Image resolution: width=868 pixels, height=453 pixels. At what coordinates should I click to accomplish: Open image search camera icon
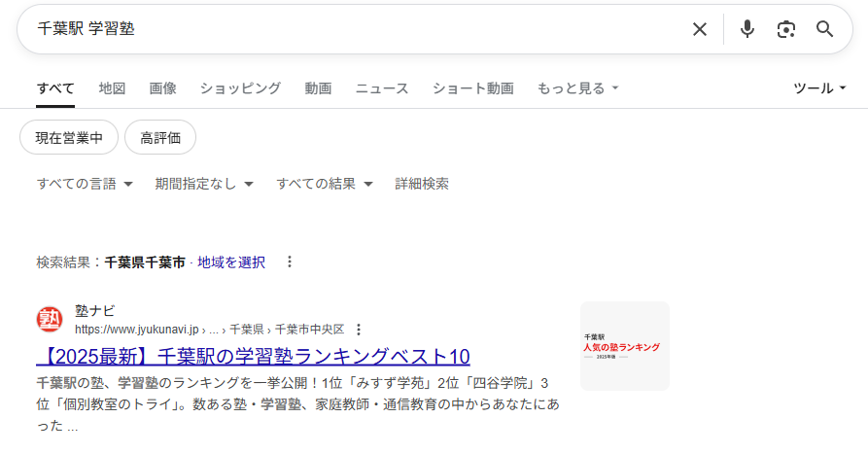(786, 29)
